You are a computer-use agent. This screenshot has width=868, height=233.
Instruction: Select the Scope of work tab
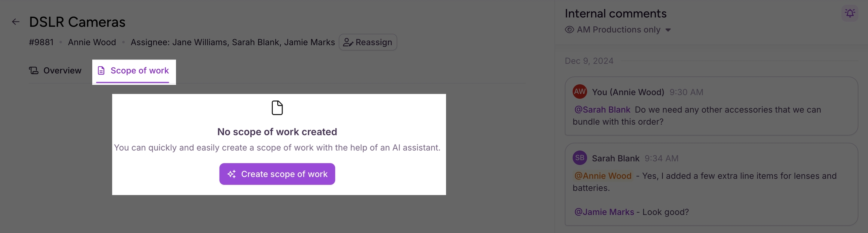pos(133,70)
